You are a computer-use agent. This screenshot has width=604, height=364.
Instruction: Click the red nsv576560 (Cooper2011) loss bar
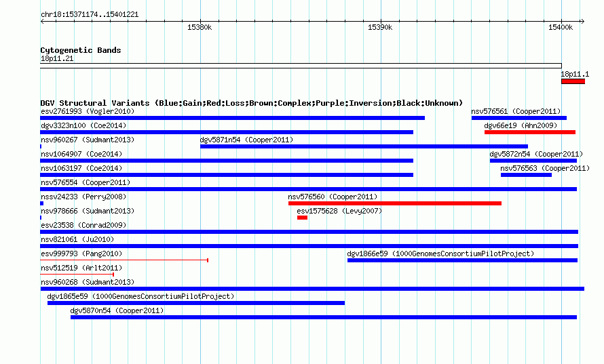click(395, 203)
